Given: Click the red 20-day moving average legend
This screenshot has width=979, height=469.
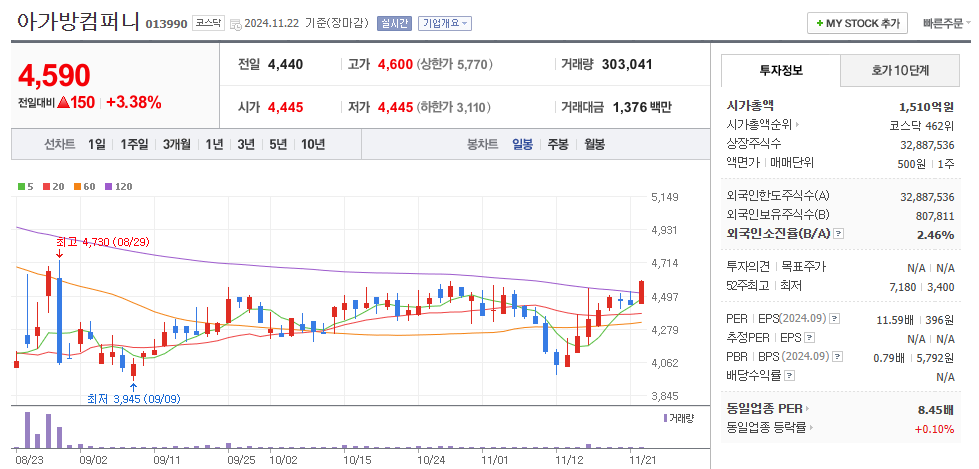Looking at the screenshot, I should coord(52,186).
